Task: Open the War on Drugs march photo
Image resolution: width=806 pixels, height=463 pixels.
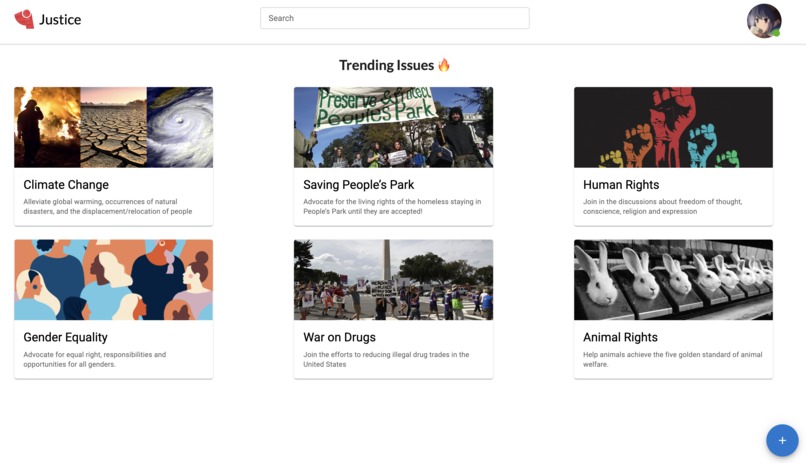Action: coord(393,280)
